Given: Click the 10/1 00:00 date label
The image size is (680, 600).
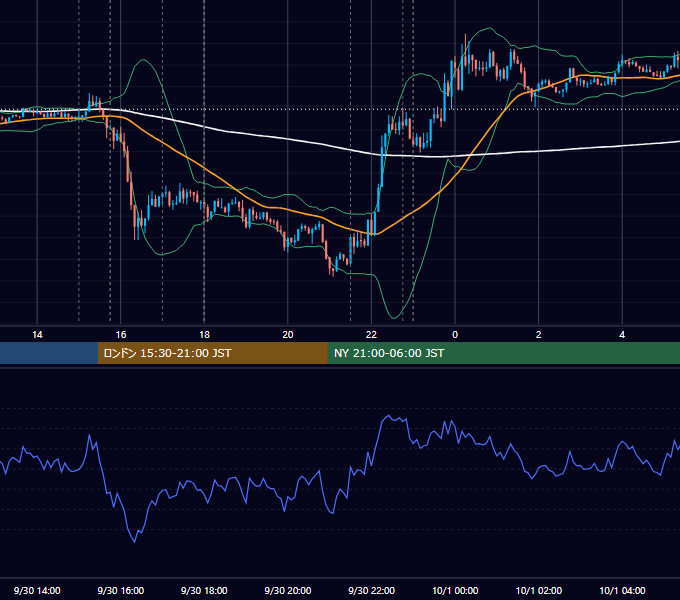Looking at the screenshot, I should click(x=455, y=590).
